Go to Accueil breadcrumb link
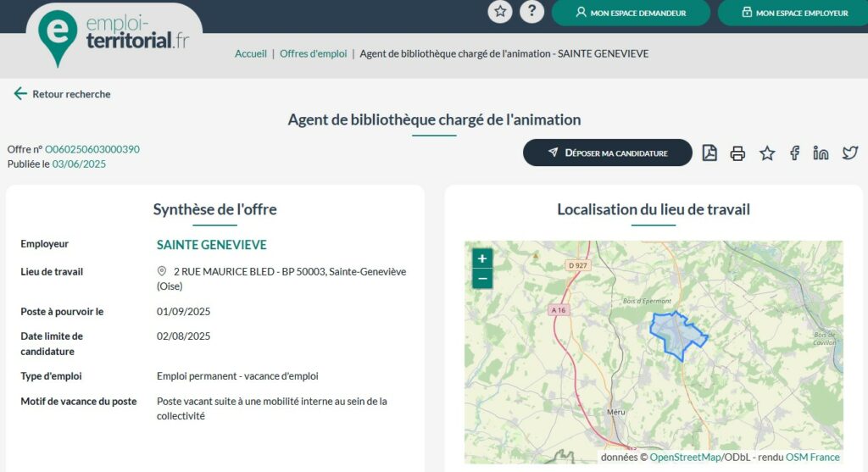 point(251,53)
